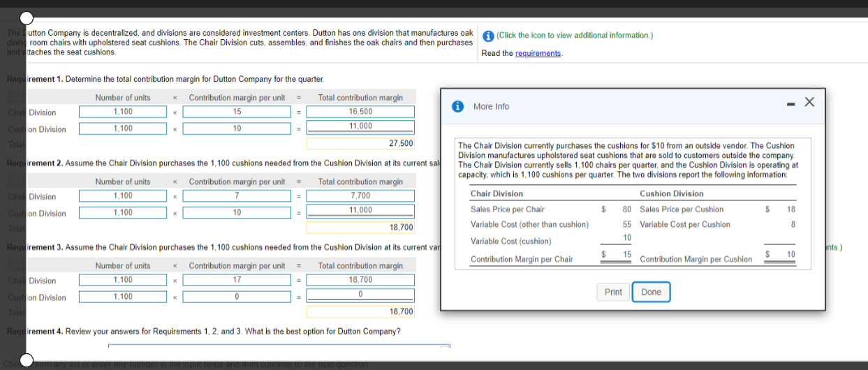Viewport: 868px width, 370px height.
Task: Edit Requirement 1 Chair Division total 16,500
Action: [x=361, y=112]
